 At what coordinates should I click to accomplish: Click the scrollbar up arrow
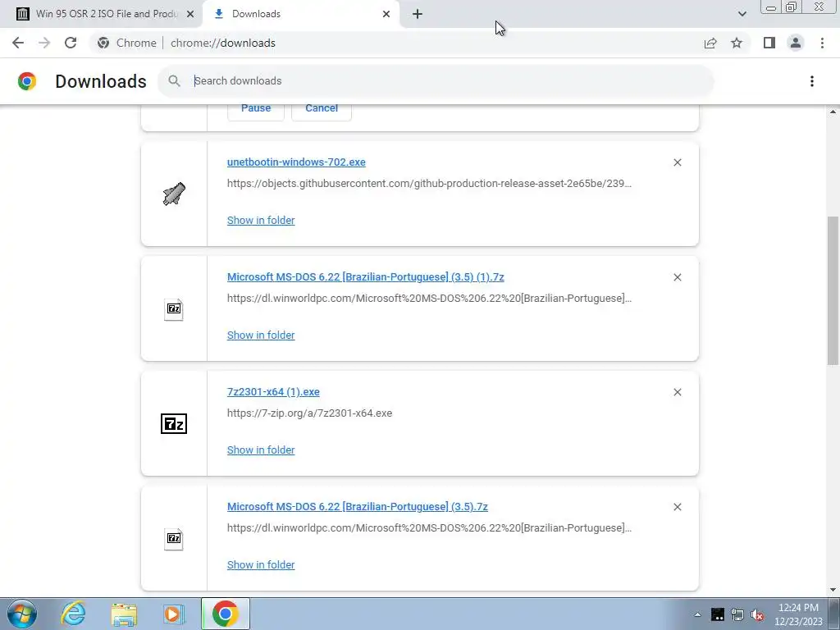tap(833, 112)
